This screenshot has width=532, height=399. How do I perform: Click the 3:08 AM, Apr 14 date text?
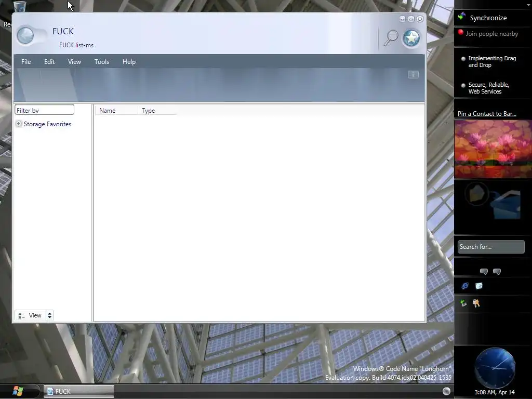point(495,392)
